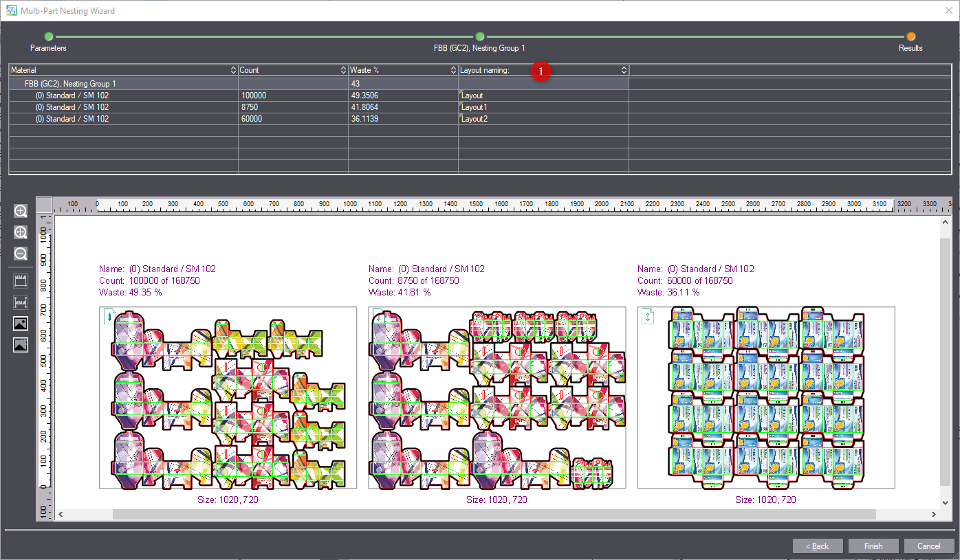This screenshot has width=960, height=560.
Task: Click the zoom in magnifier icon
Action: [21, 212]
